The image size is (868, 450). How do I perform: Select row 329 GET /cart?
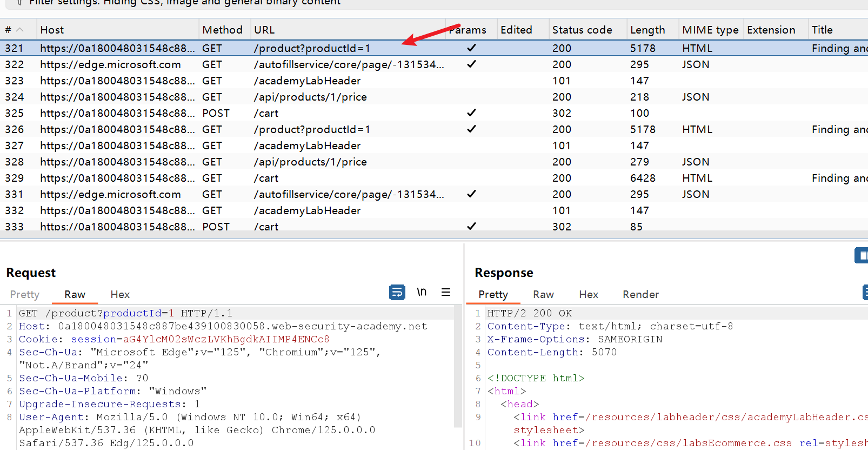(434, 178)
